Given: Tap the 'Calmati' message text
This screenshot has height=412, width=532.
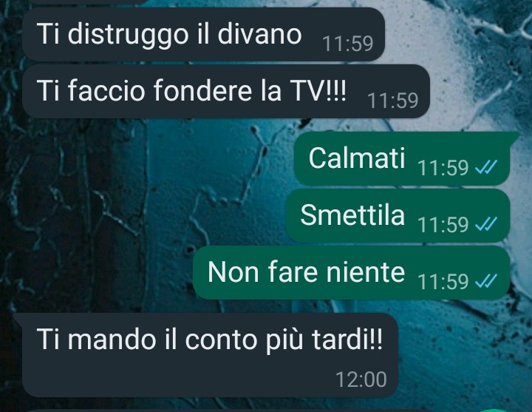Looking at the screenshot, I should 357,158.
